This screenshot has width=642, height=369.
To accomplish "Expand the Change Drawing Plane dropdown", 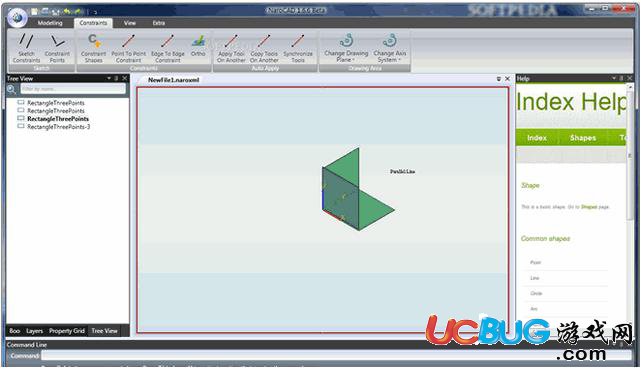I will tap(346, 48).
